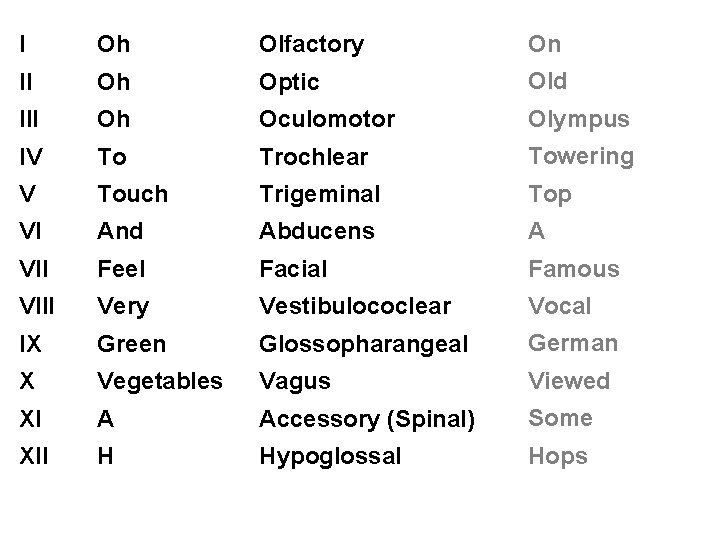The height and width of the screenshot is (540, 720).
Task: Select the mnemonic word Touch
Action: [133, 194]
